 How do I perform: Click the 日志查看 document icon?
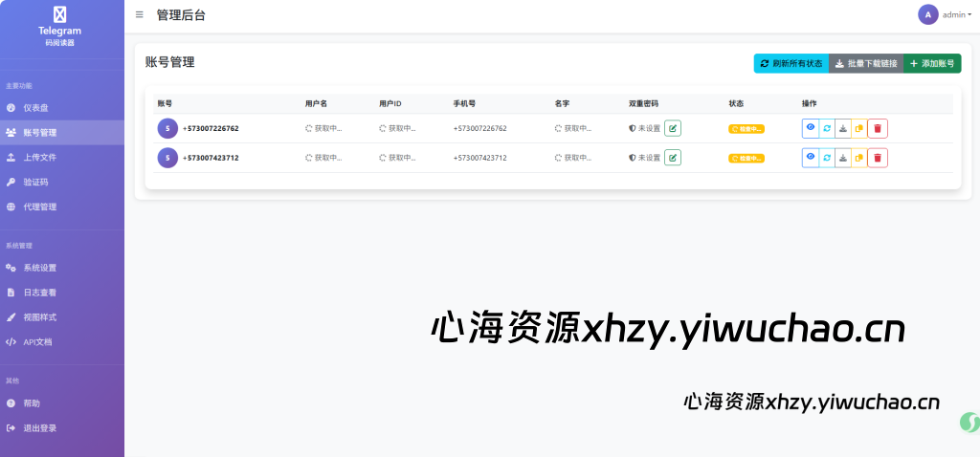(11, 293)
